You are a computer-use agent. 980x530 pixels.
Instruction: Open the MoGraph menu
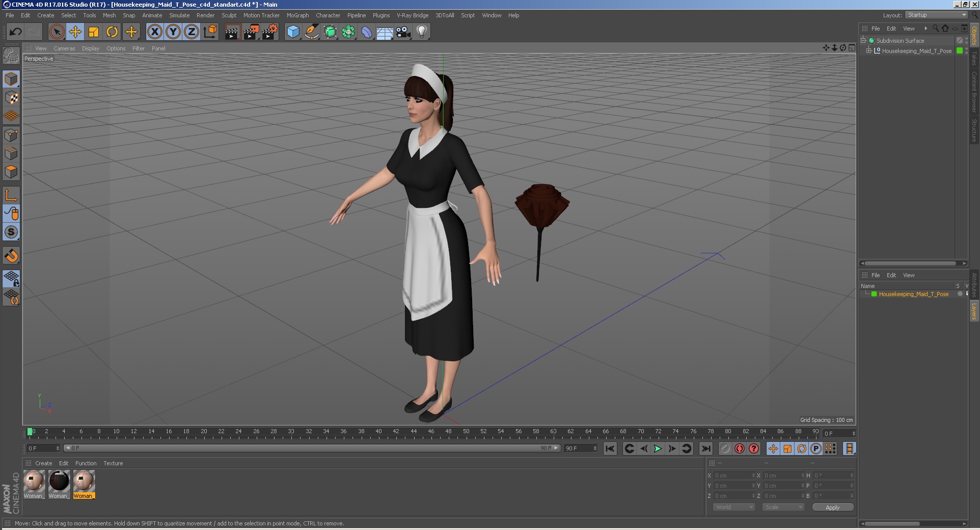point(297,15)
